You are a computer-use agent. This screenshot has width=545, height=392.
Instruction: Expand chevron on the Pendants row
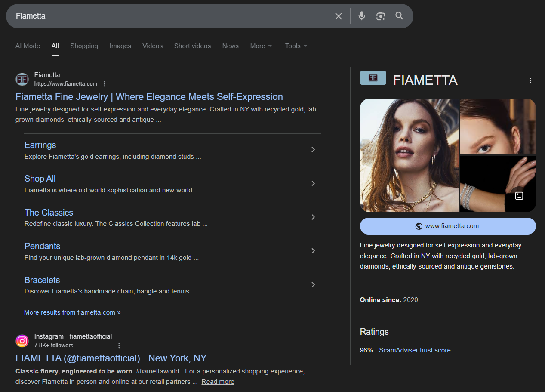(313, 251)
